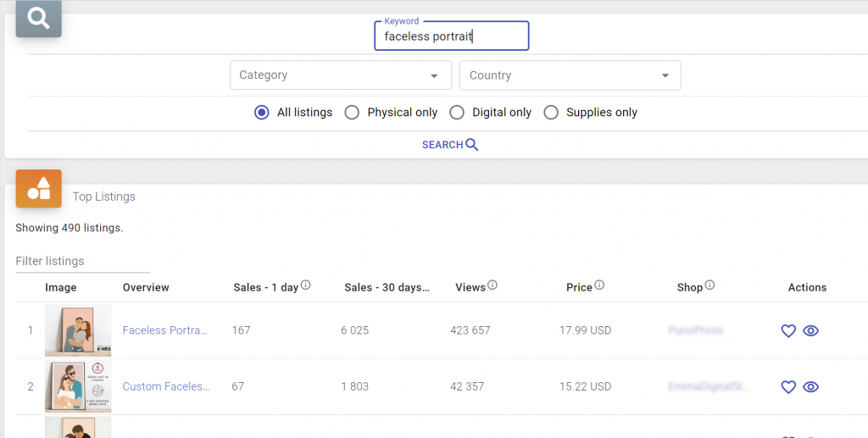868x438 pixels.
Task: Watch the Custom Faceles... listing via eye icon
Action: point(810,387)
